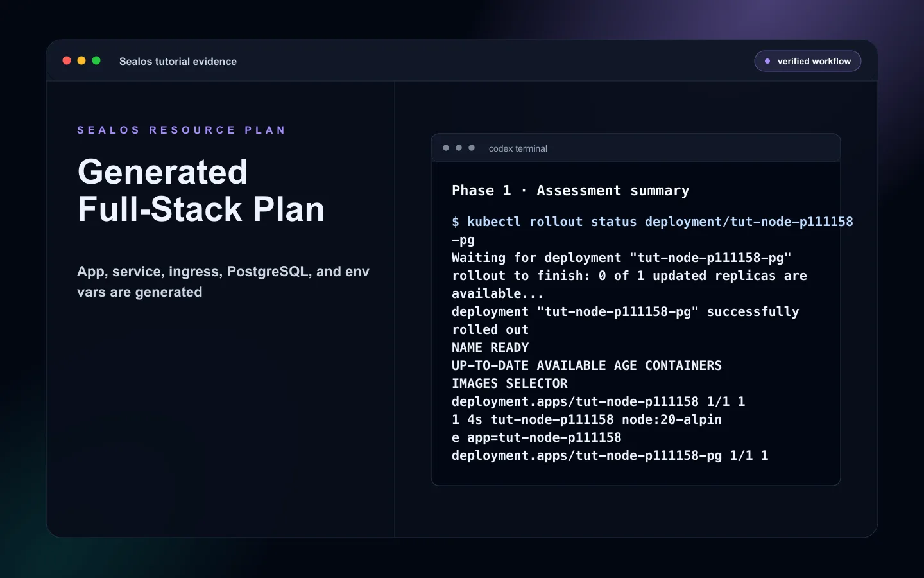Click the third gray dot in the codex terminal header

point(472,148)
